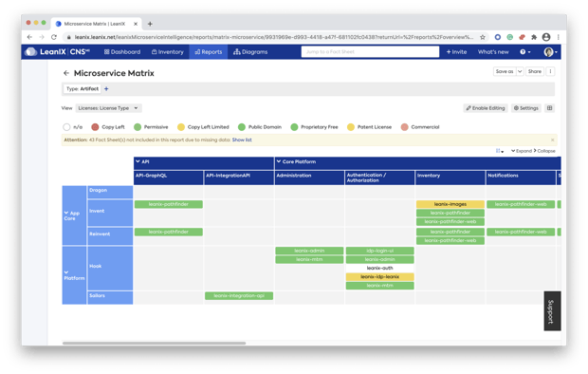Screen dimensions: 588x374
Task: Switch to the Inventory menu tab
Action: pyautogui.click(x=168, y=52)
